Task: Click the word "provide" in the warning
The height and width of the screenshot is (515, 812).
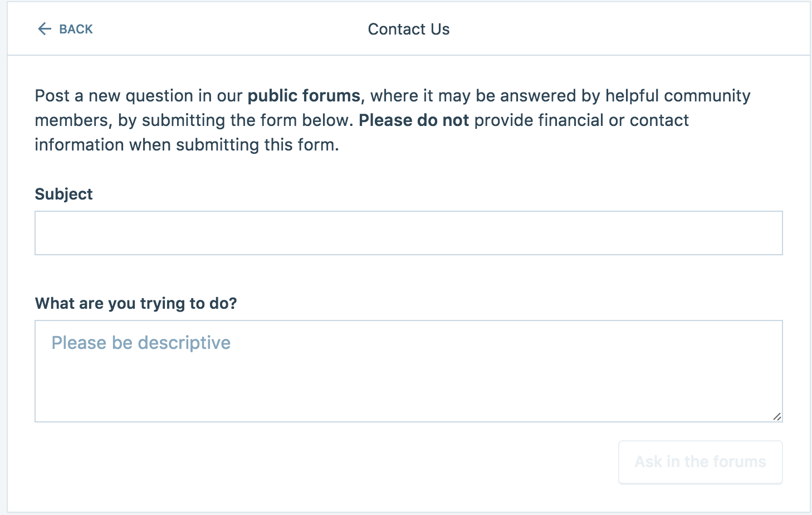Action: (503, 120)
